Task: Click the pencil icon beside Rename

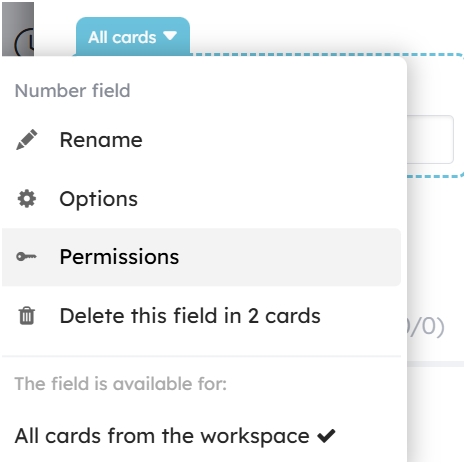Action: point(27,140)
